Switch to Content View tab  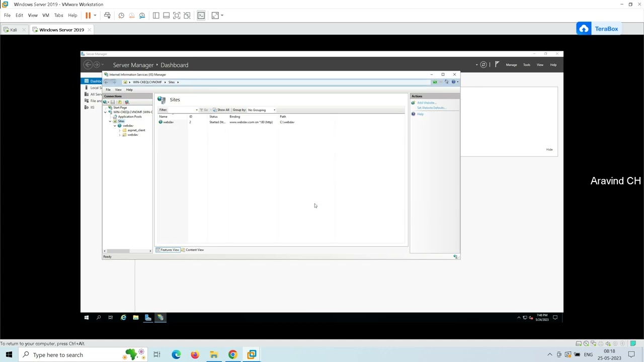[192, 250]
